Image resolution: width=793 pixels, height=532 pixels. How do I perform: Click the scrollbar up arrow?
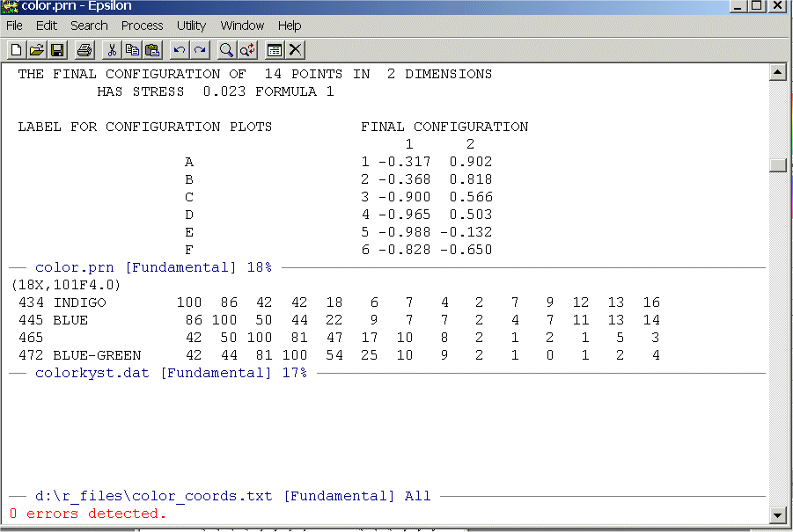777,73
